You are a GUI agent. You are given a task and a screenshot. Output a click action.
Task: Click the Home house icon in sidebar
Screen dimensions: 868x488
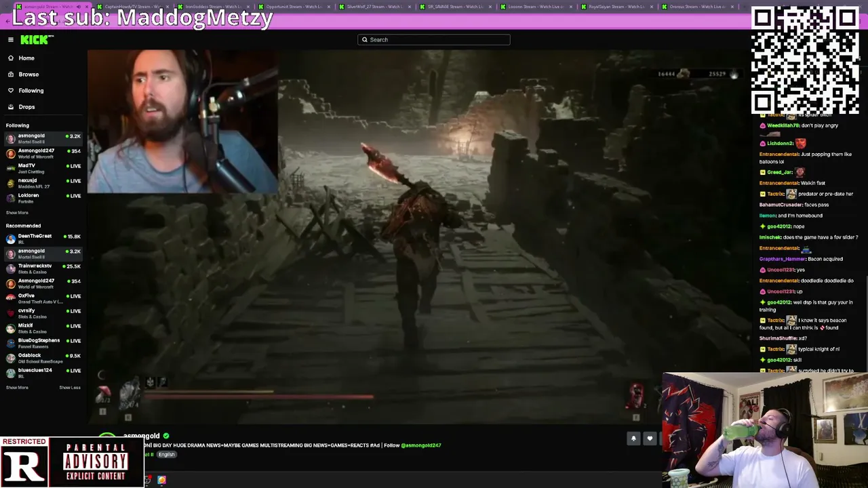point(11,58)
